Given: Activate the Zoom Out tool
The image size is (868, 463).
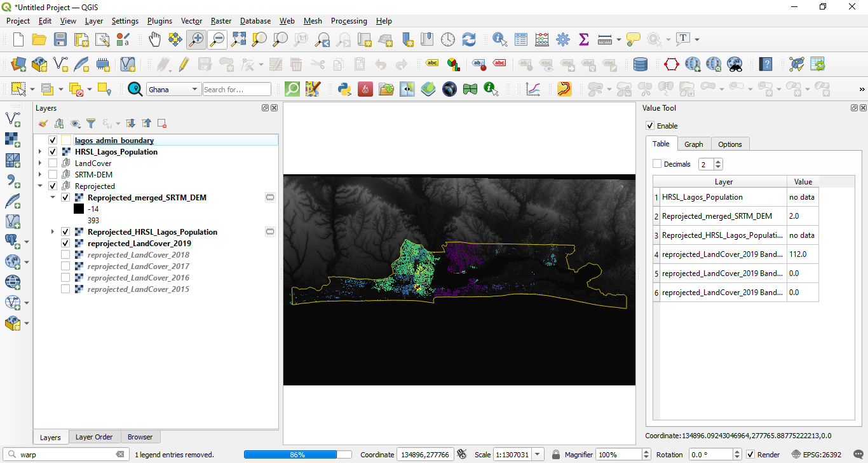Looking at the screenshot, I should (217, 39).
